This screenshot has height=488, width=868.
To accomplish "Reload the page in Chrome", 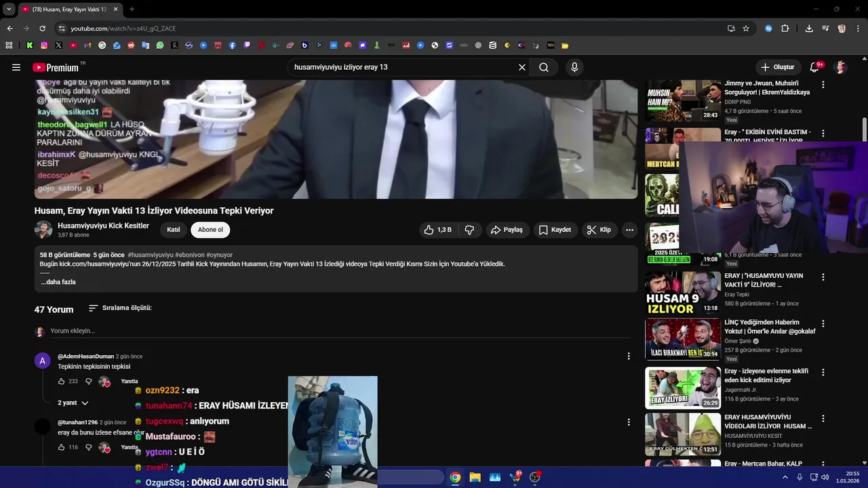I will (x=42, y=28).
